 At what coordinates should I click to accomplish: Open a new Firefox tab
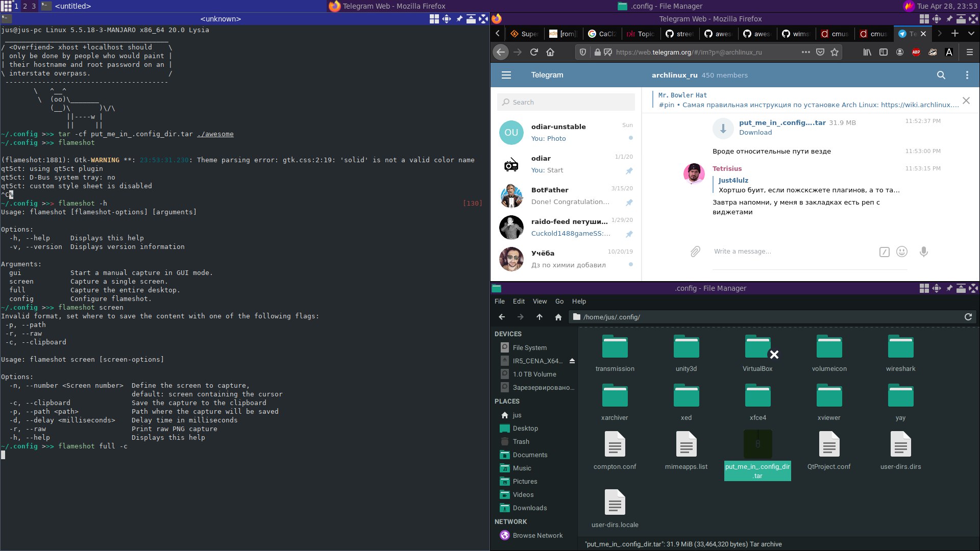[955, 34]
